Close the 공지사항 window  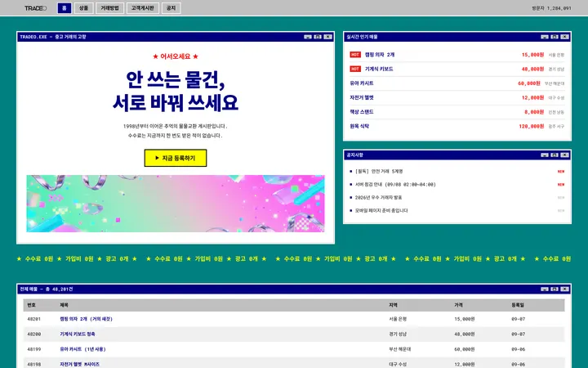(565, 155)
